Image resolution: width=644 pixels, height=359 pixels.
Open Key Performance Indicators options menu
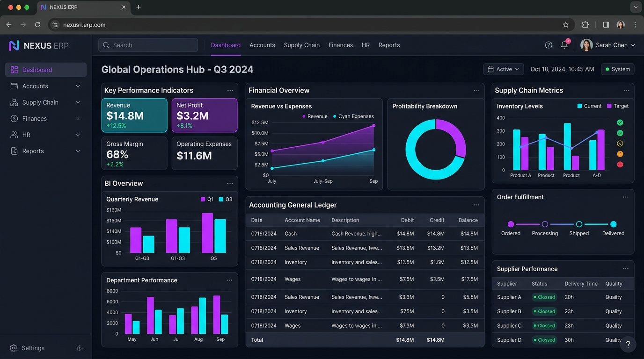pyautogui.click(x=230, y=91)
